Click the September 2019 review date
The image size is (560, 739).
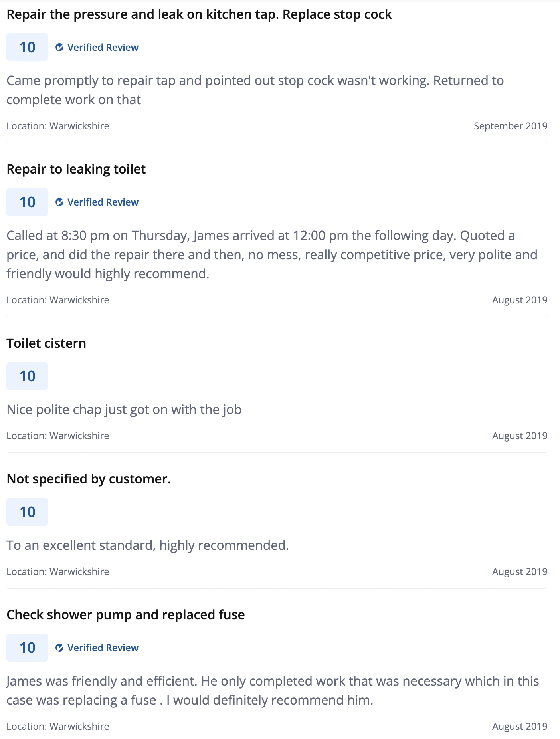[511, 126]
